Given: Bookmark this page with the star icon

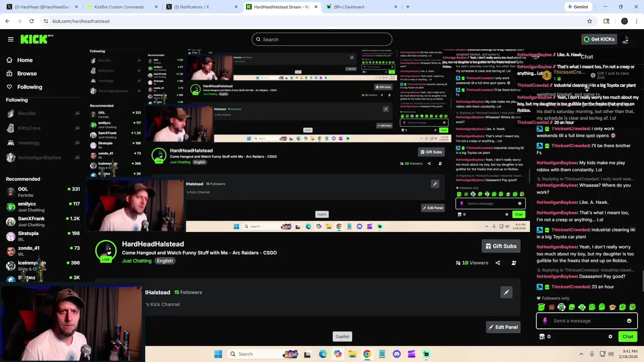Looking at the screenshot, I should click(590, 21).
